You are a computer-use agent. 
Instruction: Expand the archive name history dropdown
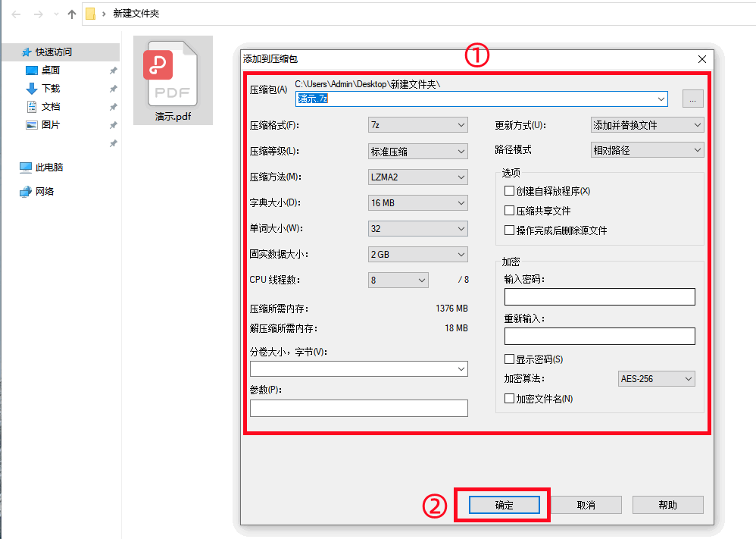pos(661,99)
